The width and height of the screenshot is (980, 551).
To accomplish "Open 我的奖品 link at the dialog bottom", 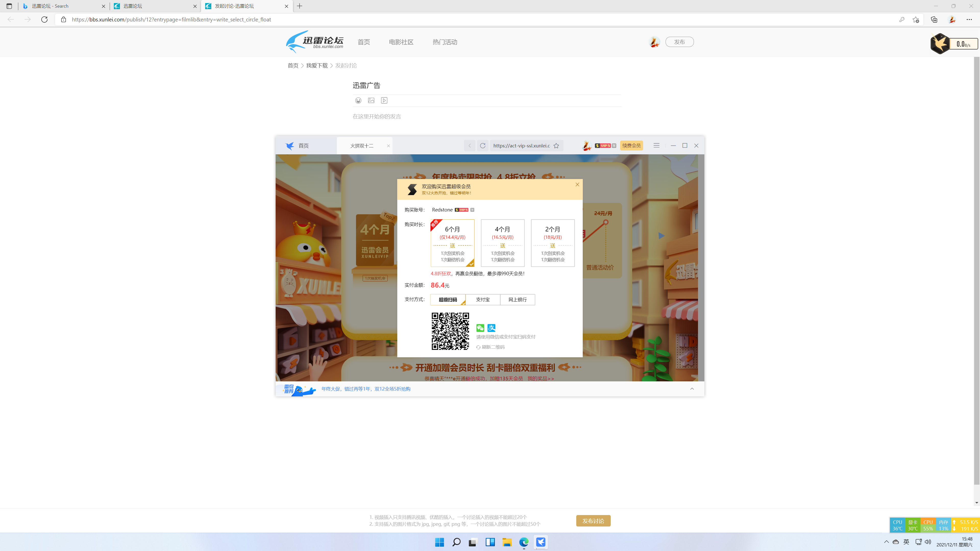I will 541,378.
